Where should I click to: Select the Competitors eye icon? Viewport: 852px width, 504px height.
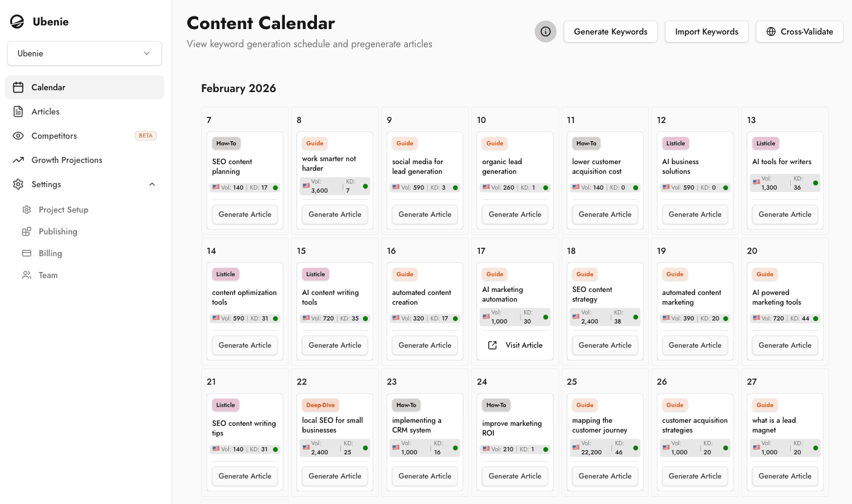coord(18,136)
